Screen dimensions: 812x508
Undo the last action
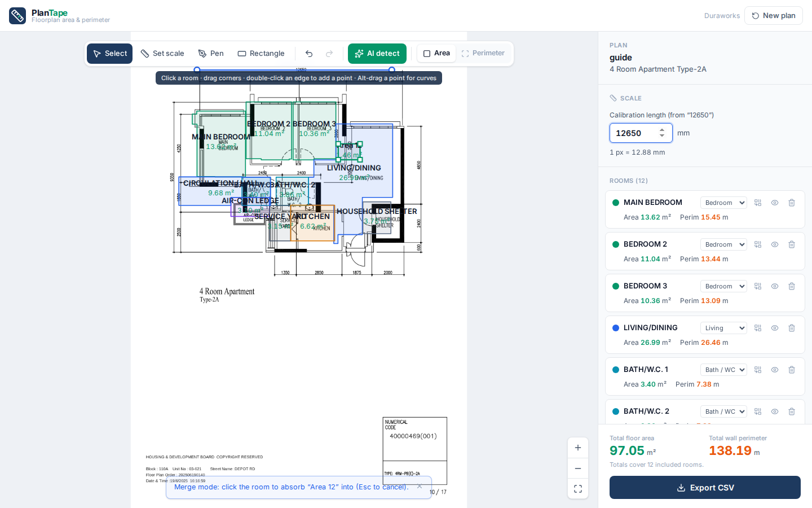(x=309, y=54)
